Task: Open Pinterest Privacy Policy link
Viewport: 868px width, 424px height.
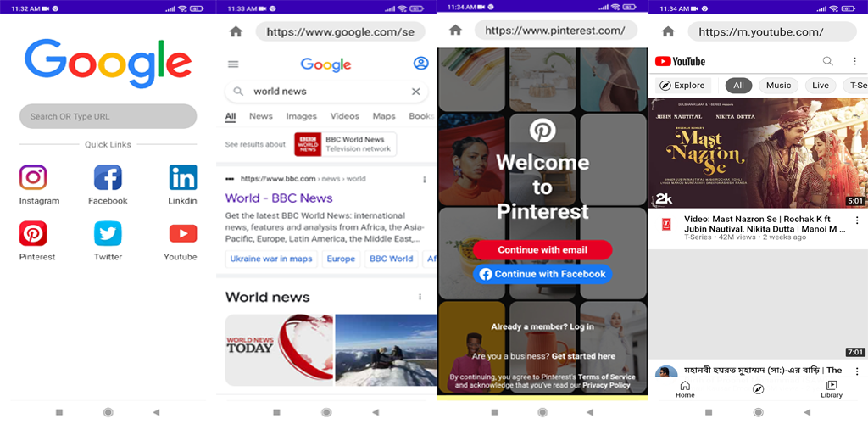Action: pos(606,385)
